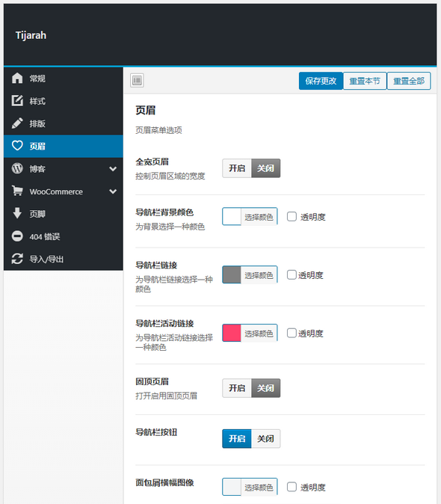Screen dimensions: 441x504
Task: Expand the 博客 submenu chevron
Action: click(x=113, y=169)
